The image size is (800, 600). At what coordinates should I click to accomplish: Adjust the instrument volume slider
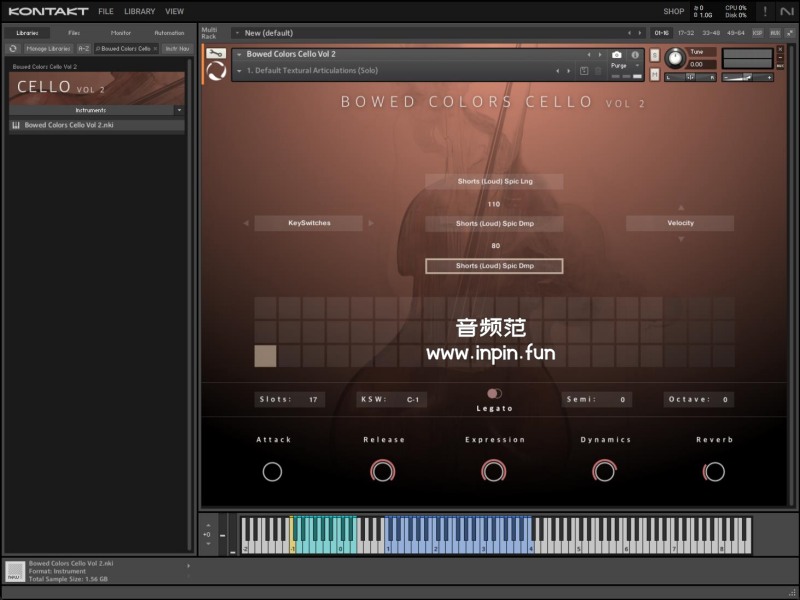point(747,77)
